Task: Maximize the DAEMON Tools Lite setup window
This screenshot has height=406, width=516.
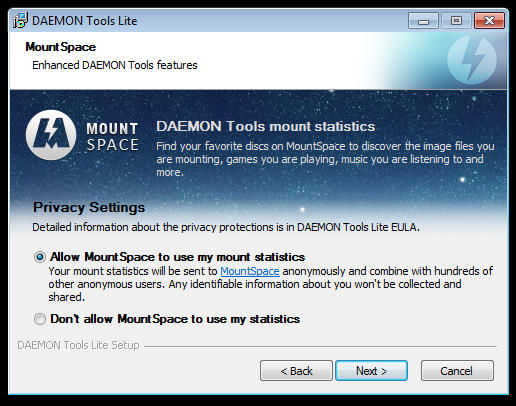Action: click(x=456, y=21)
